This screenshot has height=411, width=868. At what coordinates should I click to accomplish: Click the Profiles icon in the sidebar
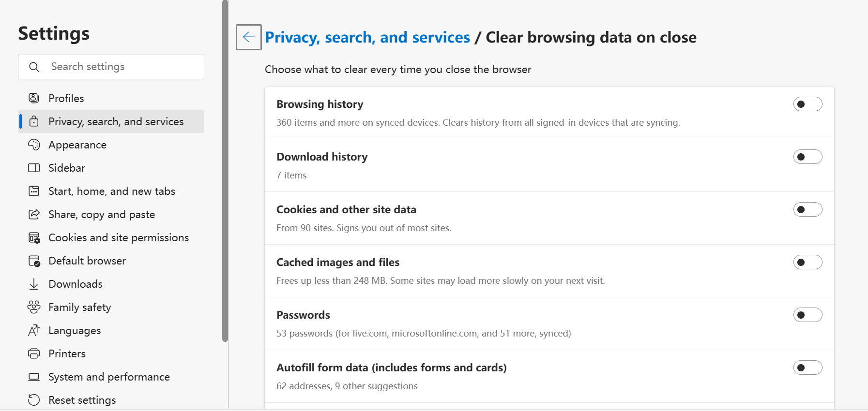33,98
